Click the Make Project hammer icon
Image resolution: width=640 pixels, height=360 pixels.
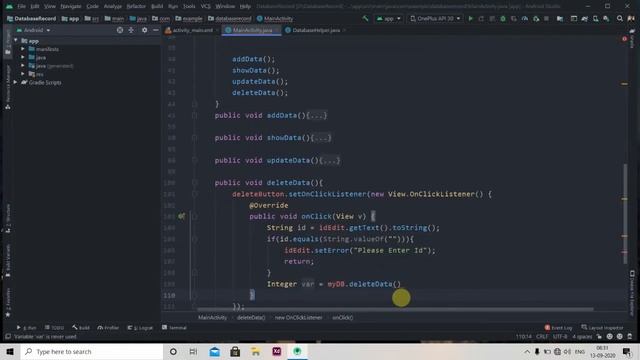point(365,18)
